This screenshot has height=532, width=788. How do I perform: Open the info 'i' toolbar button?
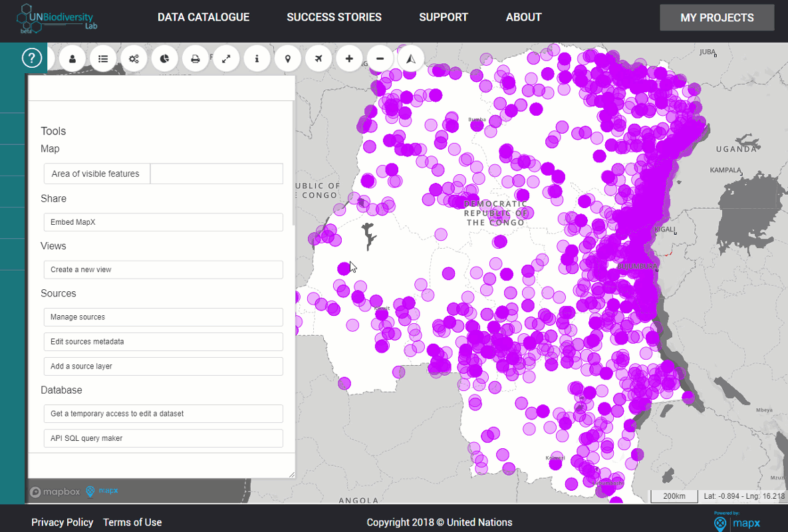point(257,59)
